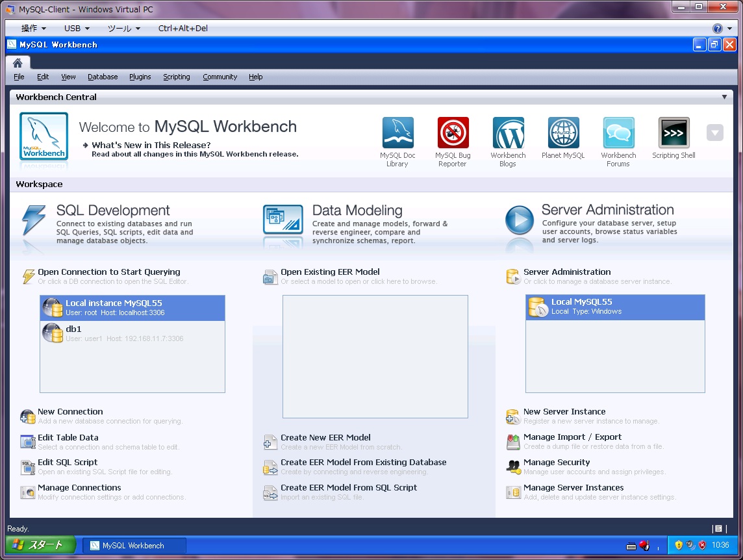The image size is (743, 560).
Task: Open the View menu
Action: (x=68, y=77)
